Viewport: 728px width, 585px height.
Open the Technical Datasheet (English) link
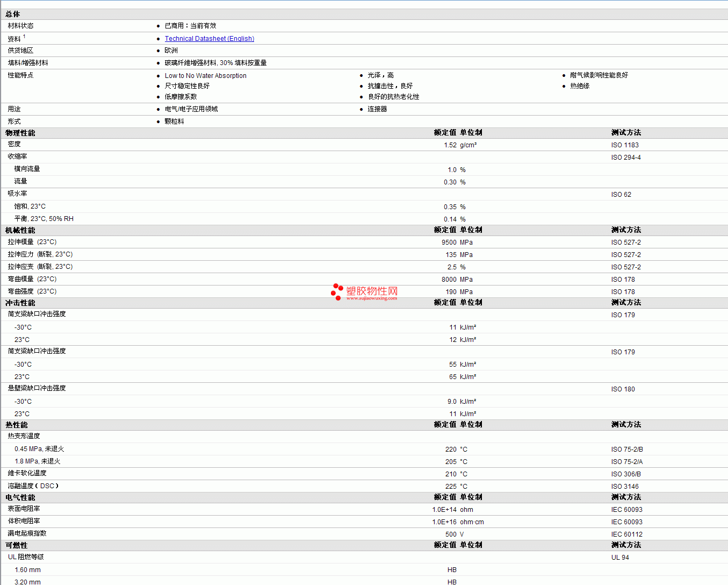point(209,39)
